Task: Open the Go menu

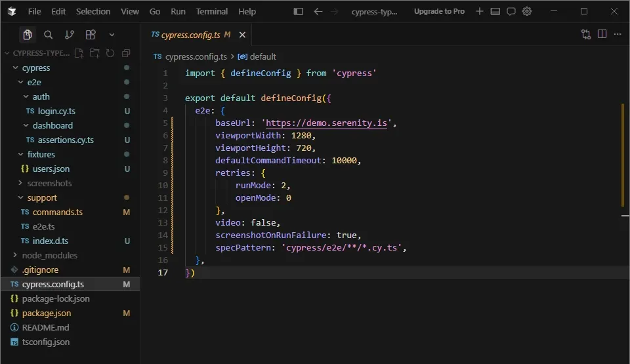Action: click(x=155, y=11)
